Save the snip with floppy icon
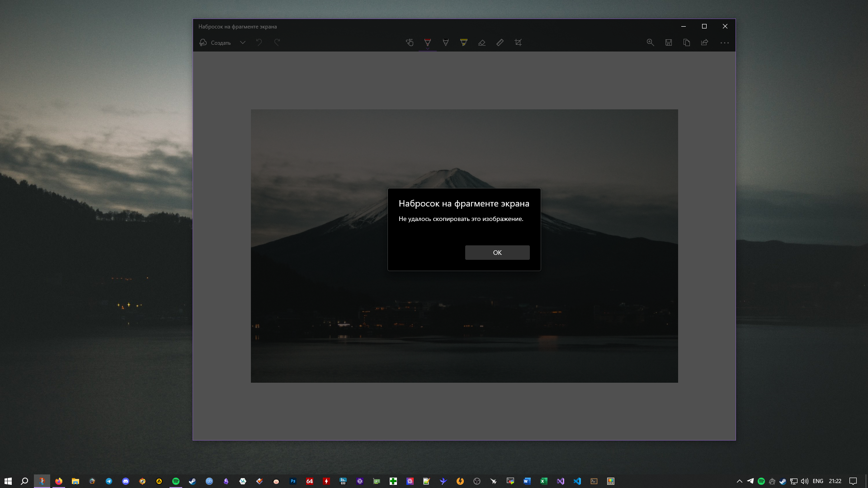This screenshot has height=488, width=868. (668, 42)
